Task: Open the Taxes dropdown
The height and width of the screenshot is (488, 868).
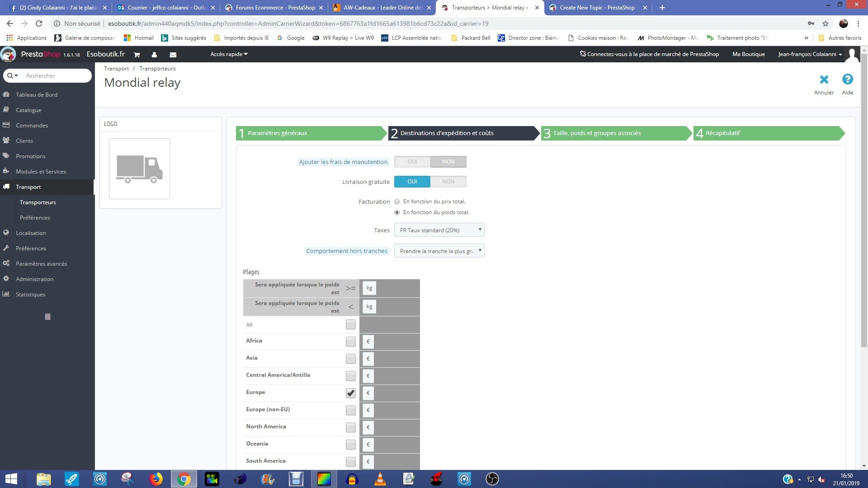Action: tap(439, 230)
